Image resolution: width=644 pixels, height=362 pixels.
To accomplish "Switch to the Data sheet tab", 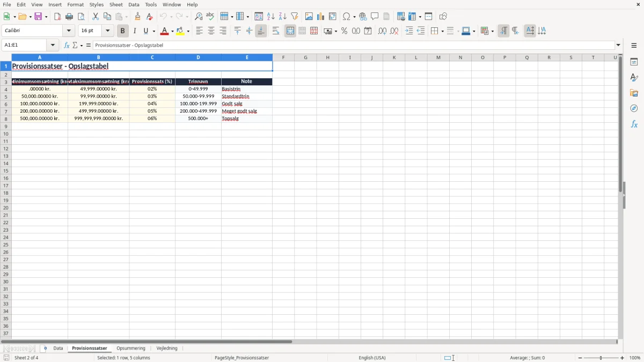I will [58, 349].
